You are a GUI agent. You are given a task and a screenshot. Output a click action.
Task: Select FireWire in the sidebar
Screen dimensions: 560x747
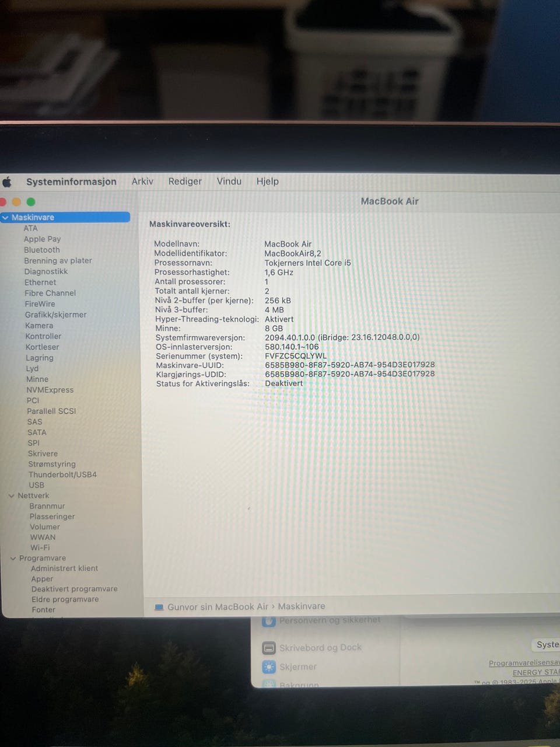click(40, 304)
